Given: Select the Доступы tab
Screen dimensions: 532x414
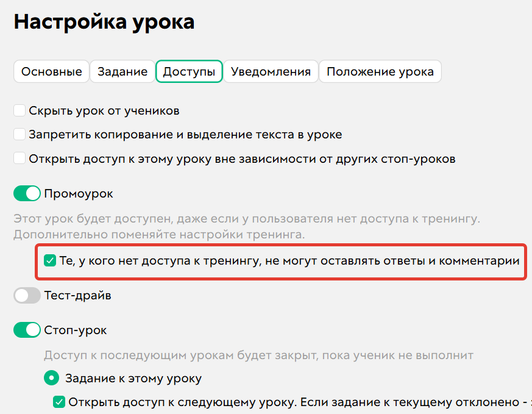Looking at the screenshot, I should coord(189,71).
